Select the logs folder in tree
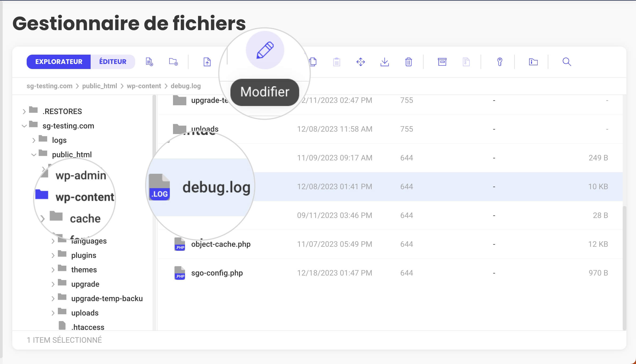 59,140
